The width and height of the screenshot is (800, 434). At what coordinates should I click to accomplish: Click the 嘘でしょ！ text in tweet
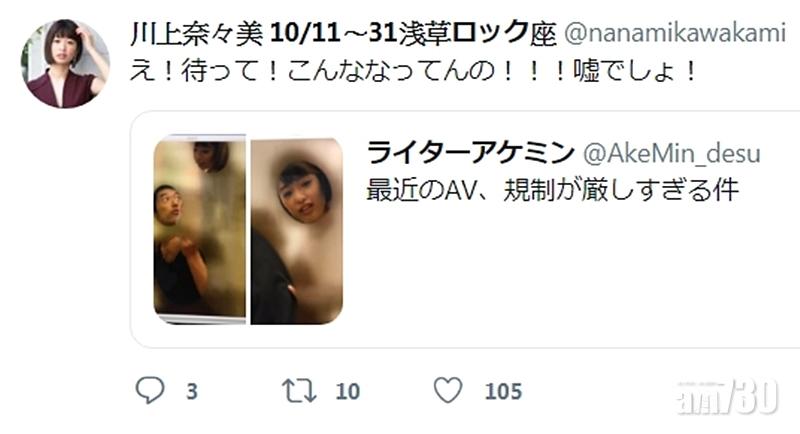(635, 71)
